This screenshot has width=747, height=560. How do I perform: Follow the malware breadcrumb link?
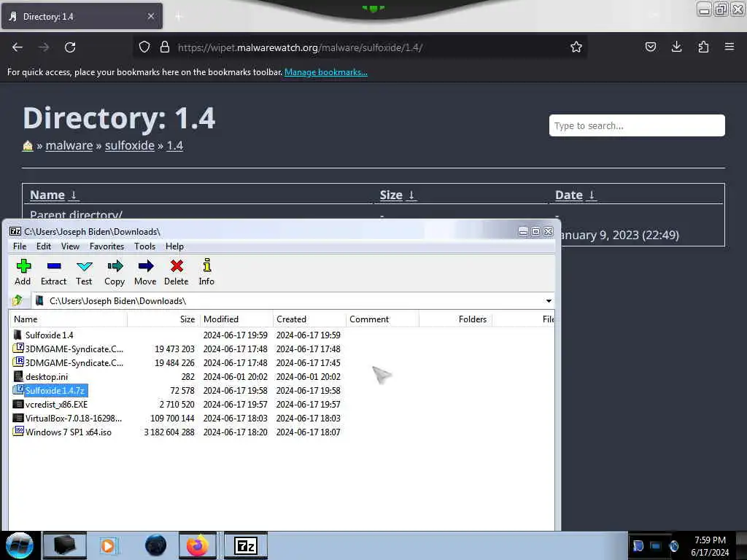69,146
